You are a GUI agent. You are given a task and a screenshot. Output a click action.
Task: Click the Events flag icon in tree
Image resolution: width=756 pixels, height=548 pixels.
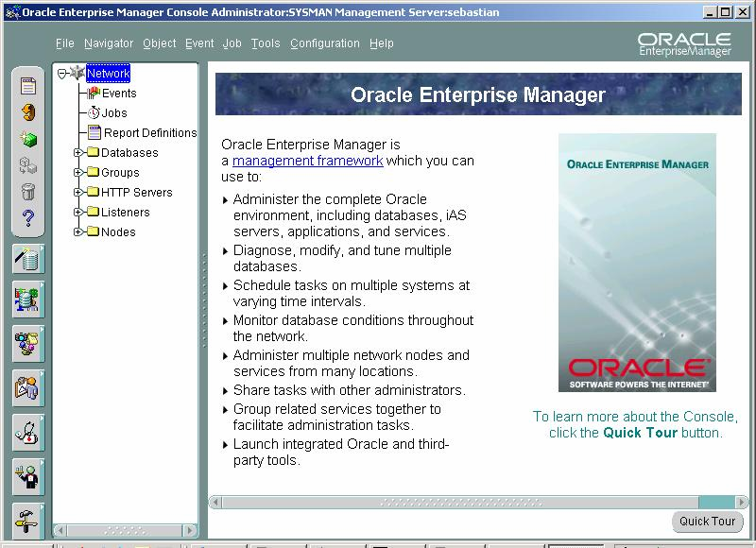coord(94,93)
